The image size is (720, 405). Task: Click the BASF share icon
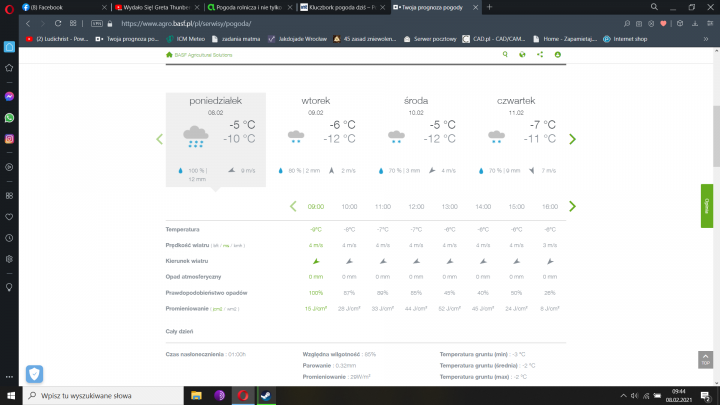(x=540, y=55)
